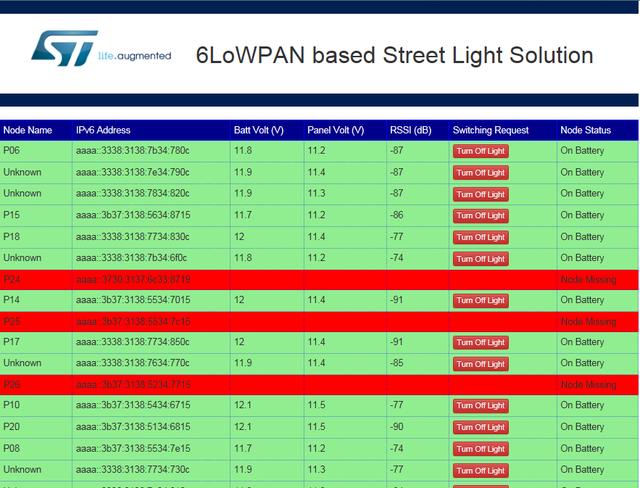Screen dimensions: 640x488
Task: Turn off light for node P20
Action: click(481, 427)
